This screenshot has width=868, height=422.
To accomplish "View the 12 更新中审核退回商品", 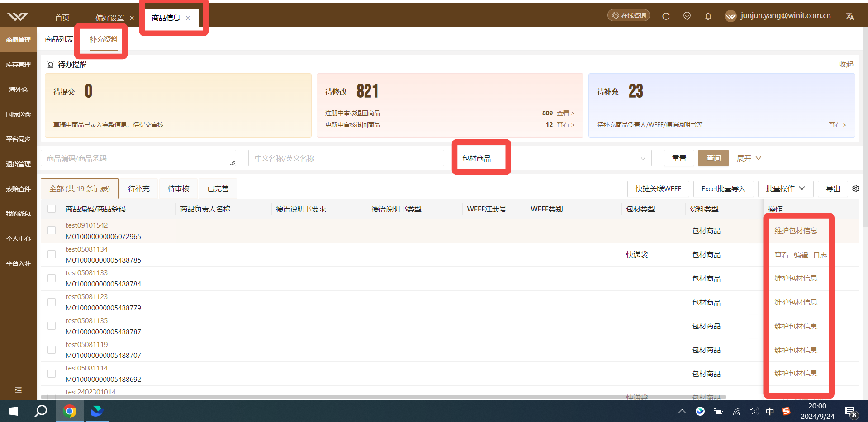I will [x=565, y=125].
